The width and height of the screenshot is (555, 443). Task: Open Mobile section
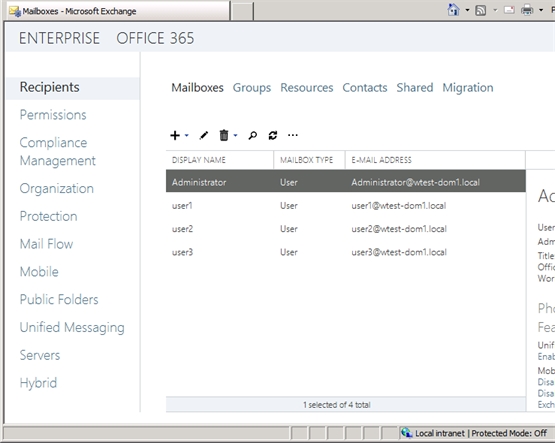(x=39, y=272)
